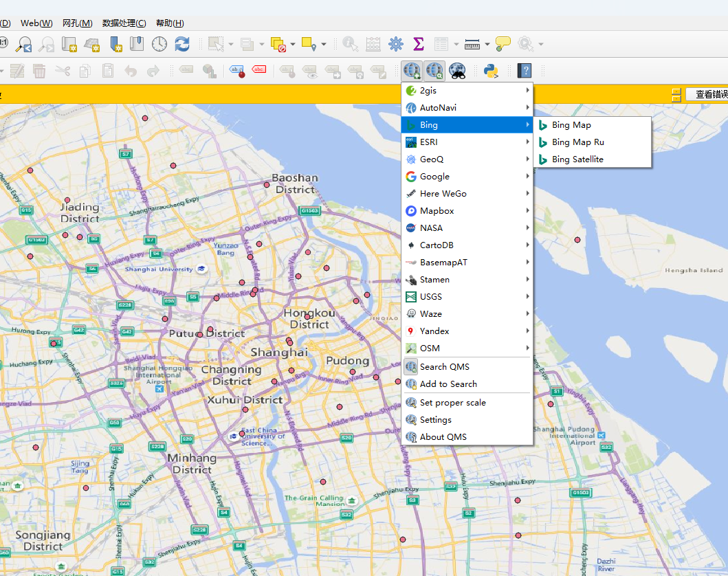Screen dimensions: 728x576
Task: Open the 数据处理(C) menu
Action: click(124, 23)
